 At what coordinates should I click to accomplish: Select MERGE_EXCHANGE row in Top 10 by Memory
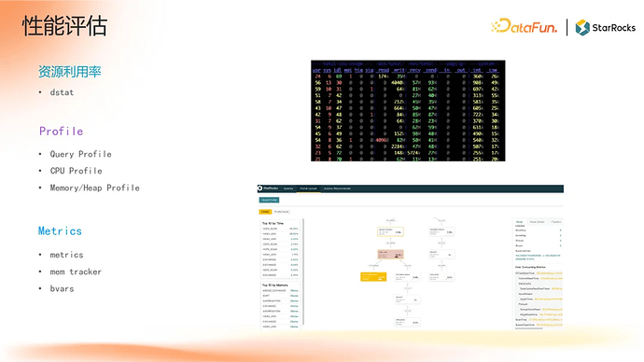[x=280, y=290]
